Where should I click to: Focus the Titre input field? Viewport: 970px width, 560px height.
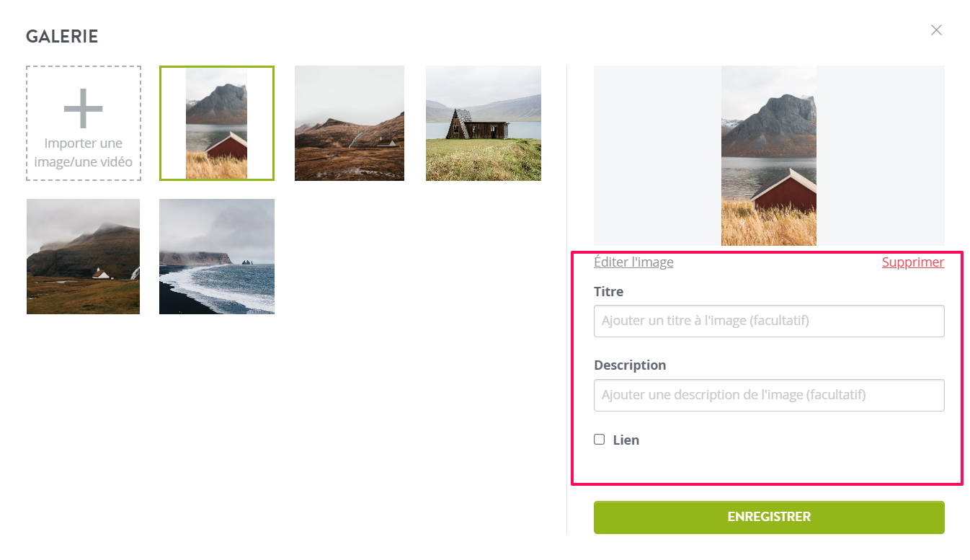[x=769, y=321]
